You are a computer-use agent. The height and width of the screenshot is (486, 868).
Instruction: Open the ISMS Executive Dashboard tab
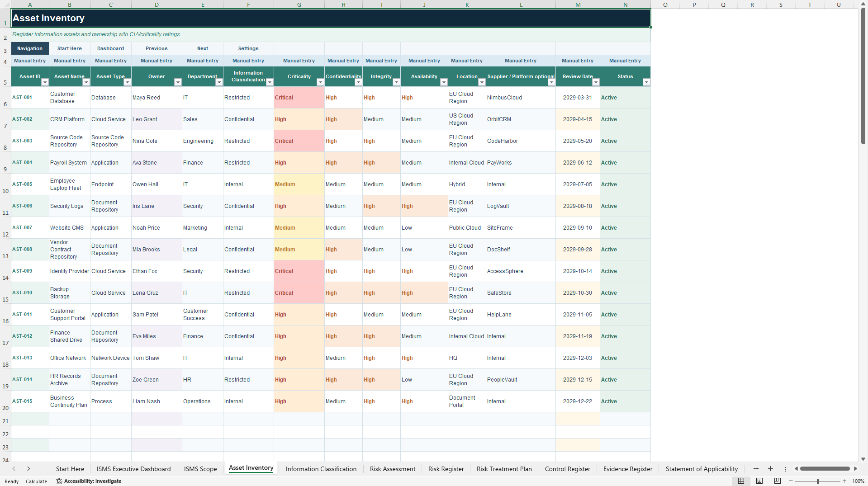pyautogui.click(x=134, y=469)
